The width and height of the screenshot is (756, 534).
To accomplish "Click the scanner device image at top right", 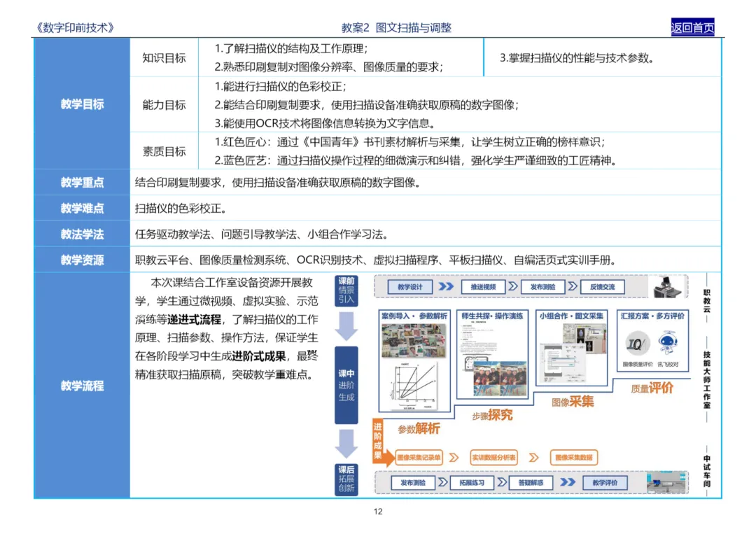I will pos(667,286).
